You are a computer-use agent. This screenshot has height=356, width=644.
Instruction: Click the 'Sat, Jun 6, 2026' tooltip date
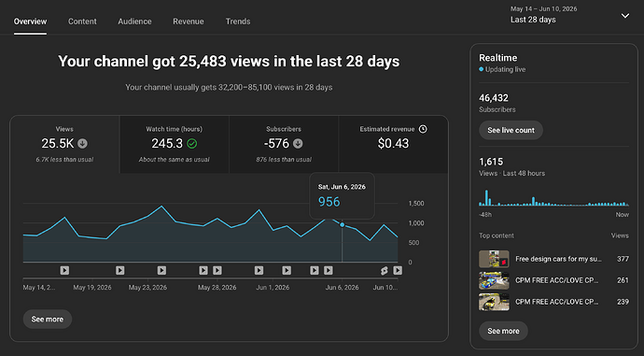[342, 187]
